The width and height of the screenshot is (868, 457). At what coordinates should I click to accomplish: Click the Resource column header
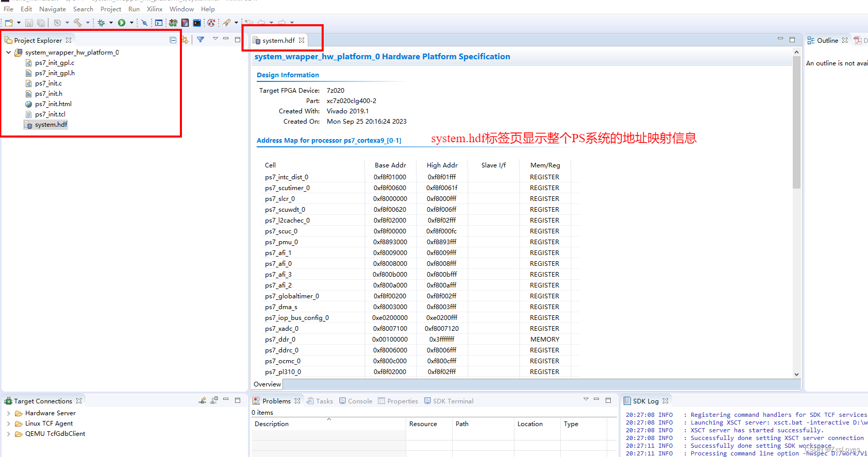pyautogui.click(x=429, y=424)
